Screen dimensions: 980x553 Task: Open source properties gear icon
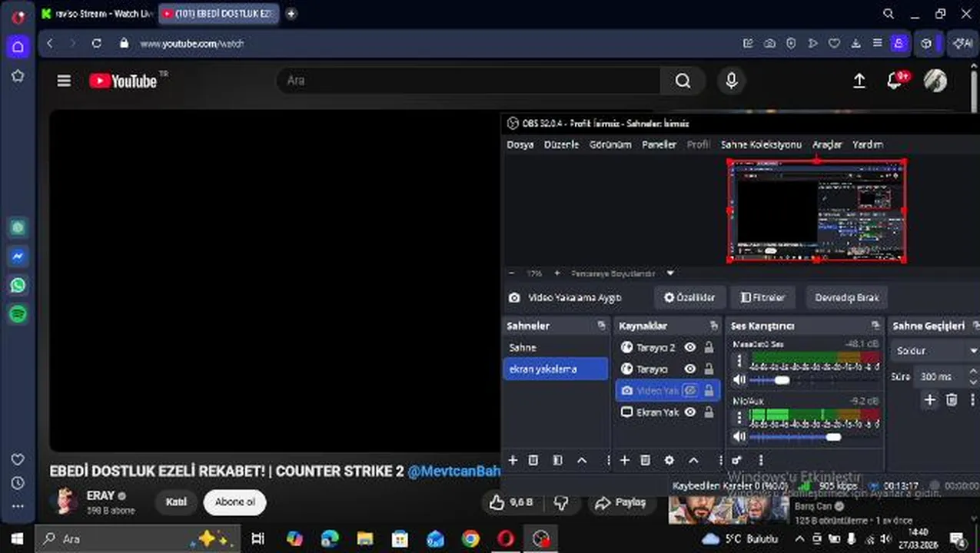[669, 460]
